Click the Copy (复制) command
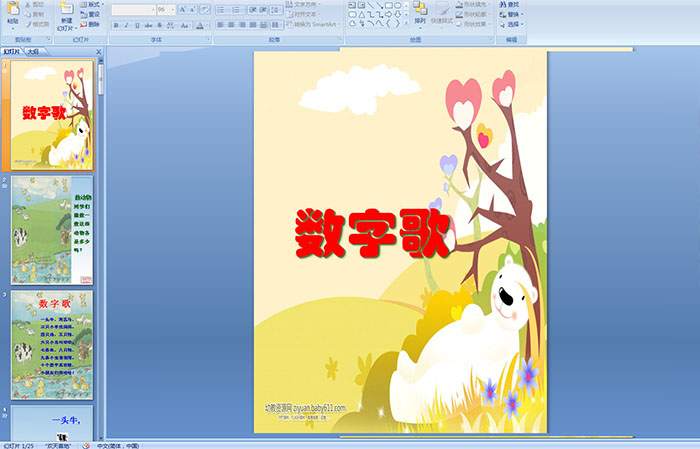700x449 pixels. [x=35, y=14]
